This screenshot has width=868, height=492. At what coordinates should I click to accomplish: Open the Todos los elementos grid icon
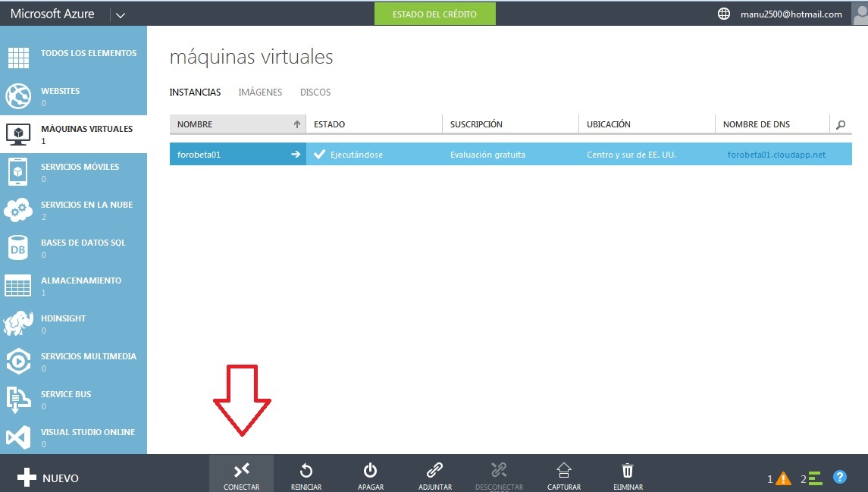click(x=18, y=58)
